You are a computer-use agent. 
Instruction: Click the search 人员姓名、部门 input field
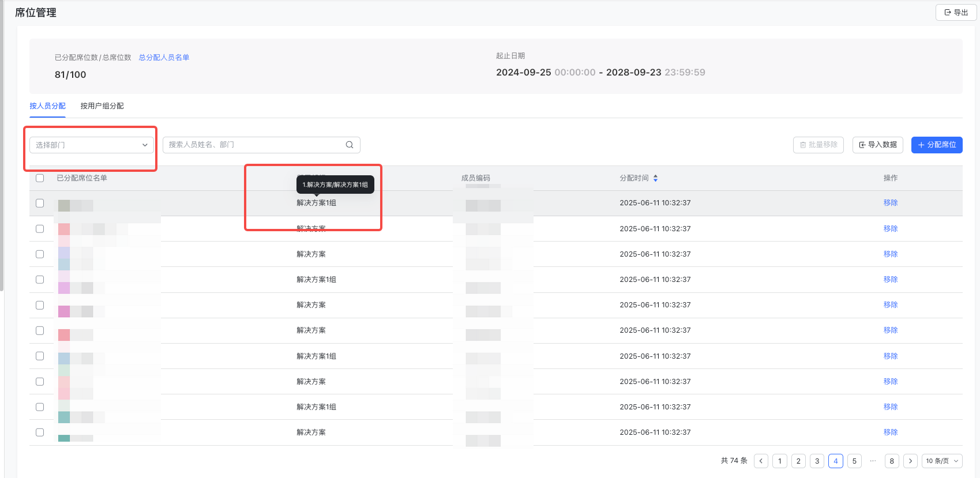[x=261, y=145]
